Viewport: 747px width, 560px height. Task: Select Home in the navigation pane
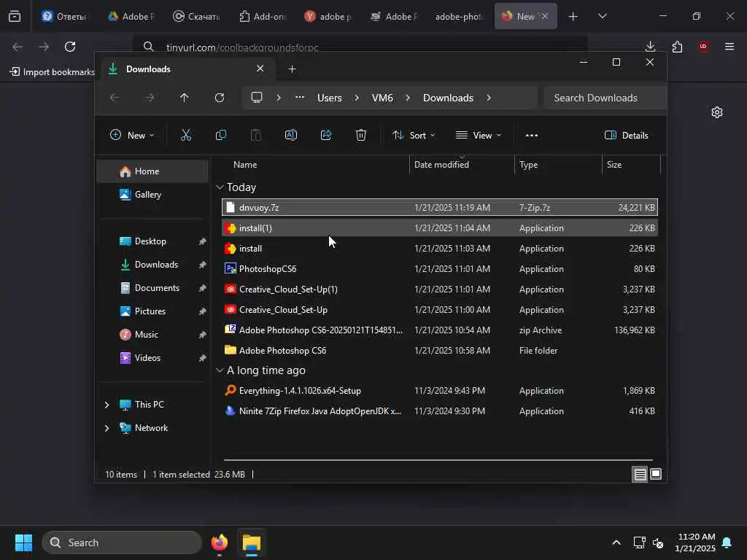(x=152, y=171)
